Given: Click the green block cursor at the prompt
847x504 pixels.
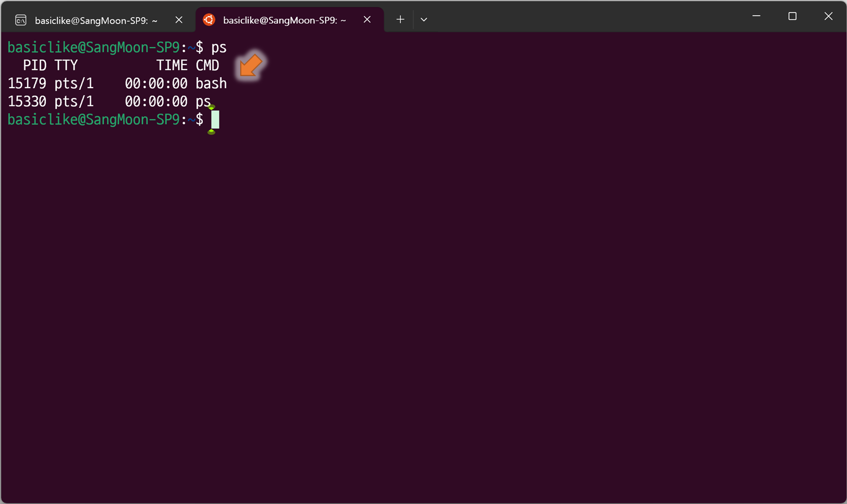Looking at the screenshot, I should 215,119.
